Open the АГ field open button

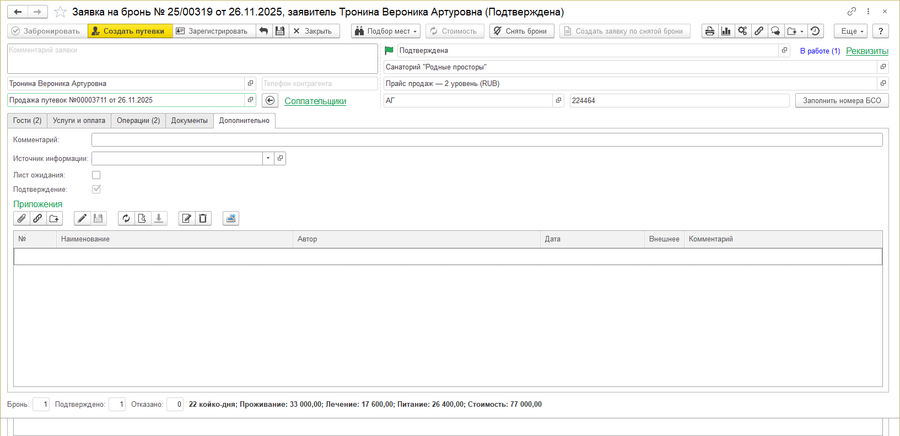[558, 100]
